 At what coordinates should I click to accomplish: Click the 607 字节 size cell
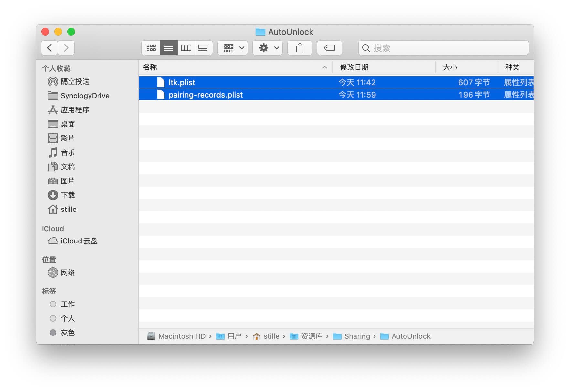coord(474,82)
